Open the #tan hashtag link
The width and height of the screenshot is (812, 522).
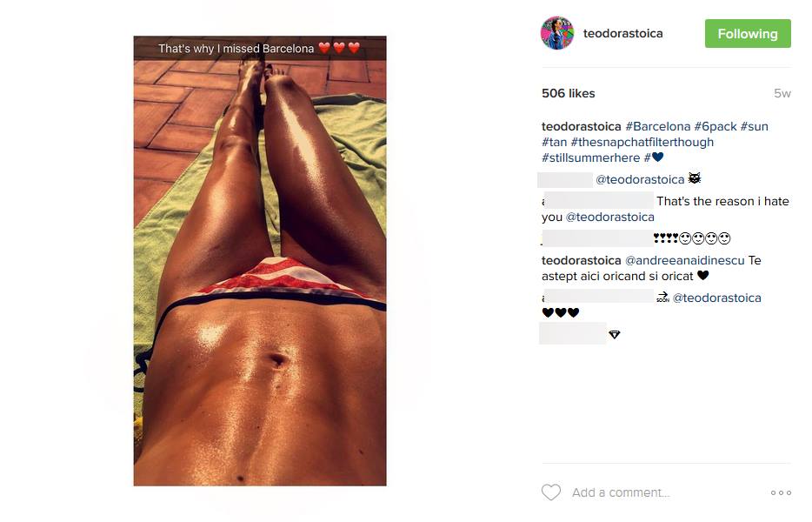(x=554, y=142)
